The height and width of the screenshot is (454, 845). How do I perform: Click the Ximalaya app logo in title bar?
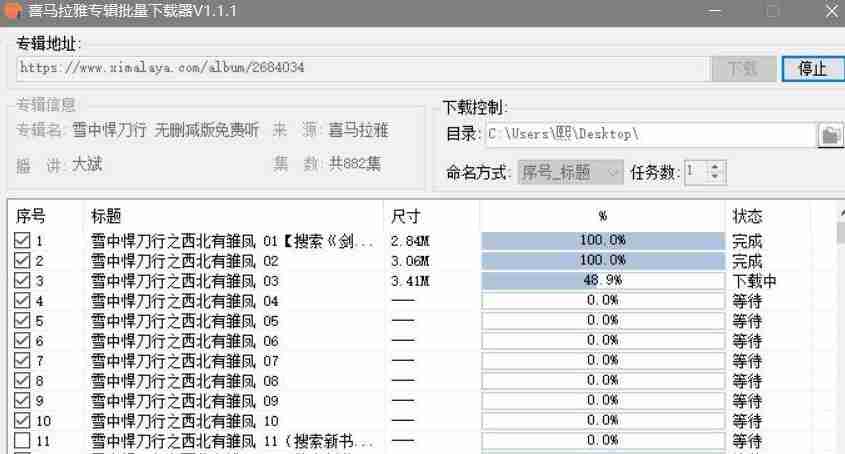pos(12,10)
